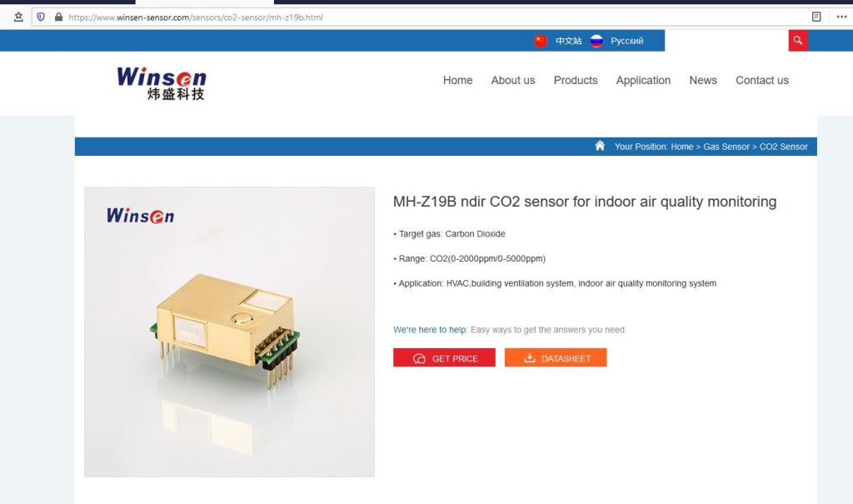Click the bookmark star icon in the address bar
The width and height of the screenshot is (853, 504).
point(18,17)
